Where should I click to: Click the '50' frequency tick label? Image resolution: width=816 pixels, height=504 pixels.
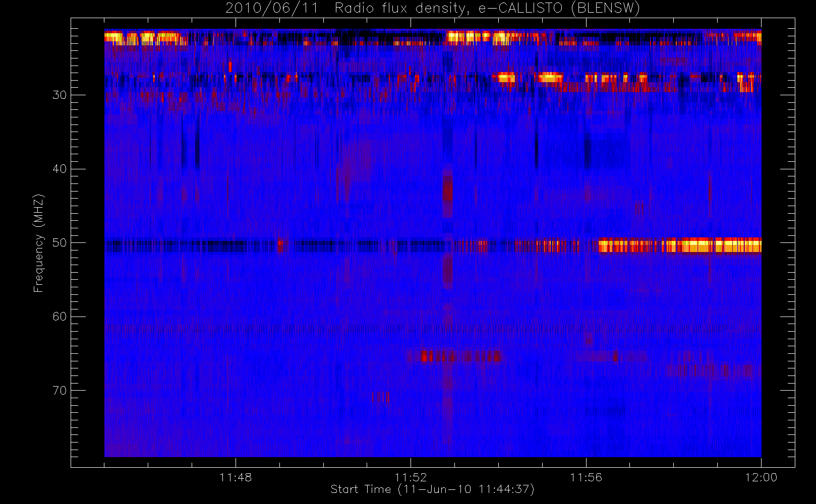tap(60, 243)
